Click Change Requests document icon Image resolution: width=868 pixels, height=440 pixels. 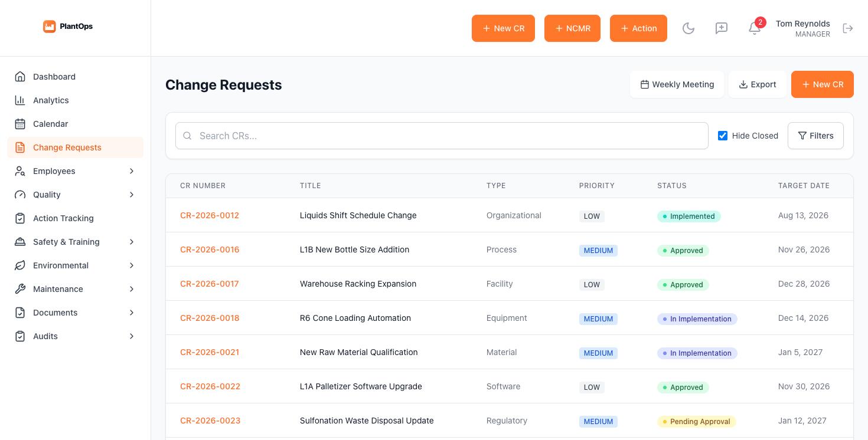20,147
